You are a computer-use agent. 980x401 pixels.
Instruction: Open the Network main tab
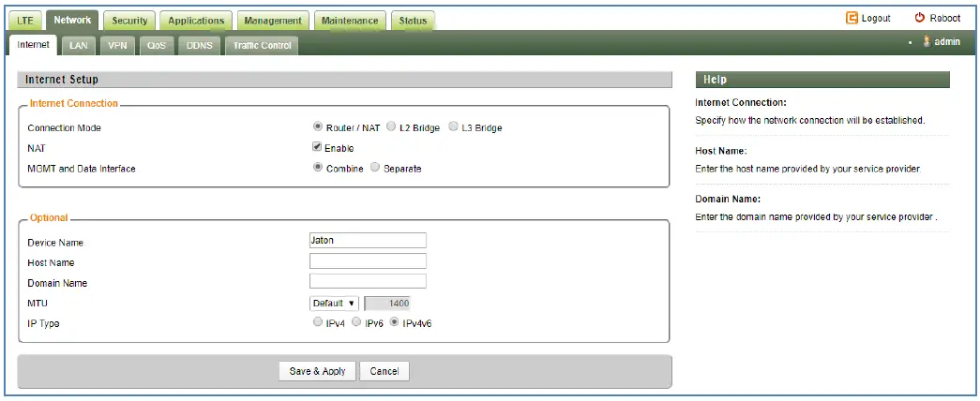[x=72, y=20]
